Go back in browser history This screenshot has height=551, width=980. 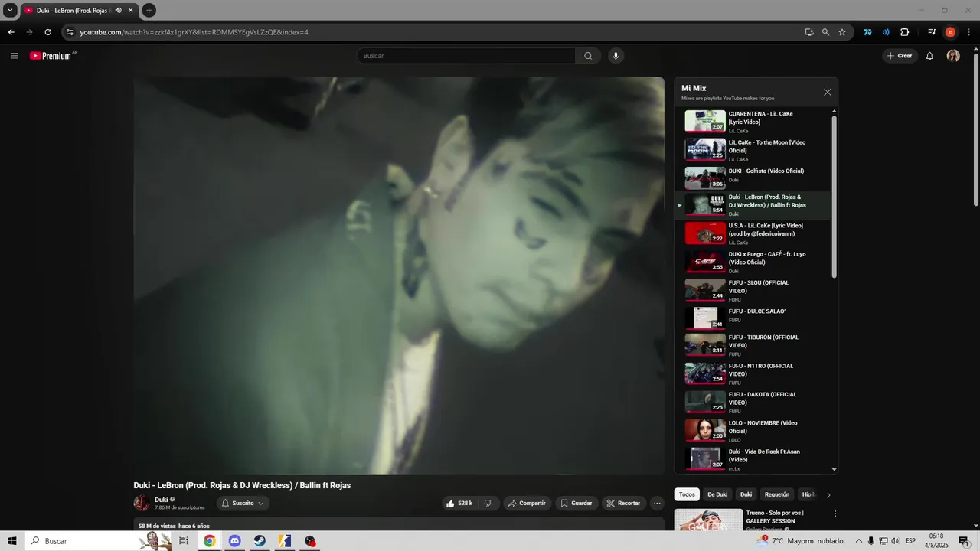point(11,32)
